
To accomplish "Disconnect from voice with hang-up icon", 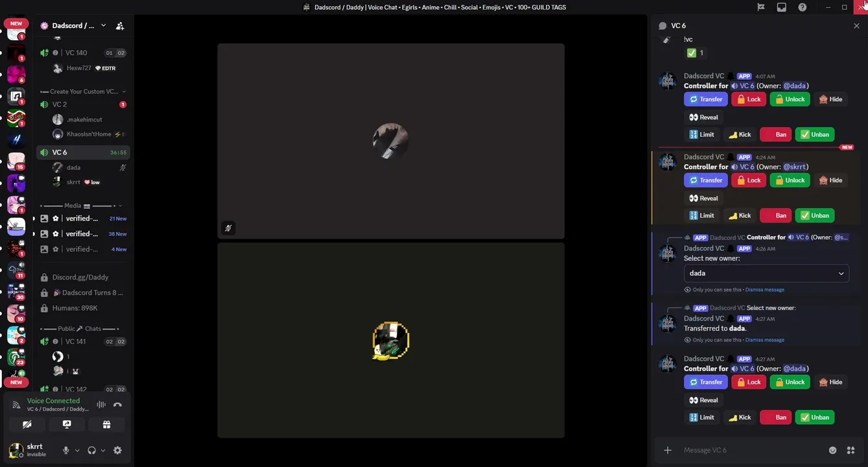I will (x=117, y=405).
